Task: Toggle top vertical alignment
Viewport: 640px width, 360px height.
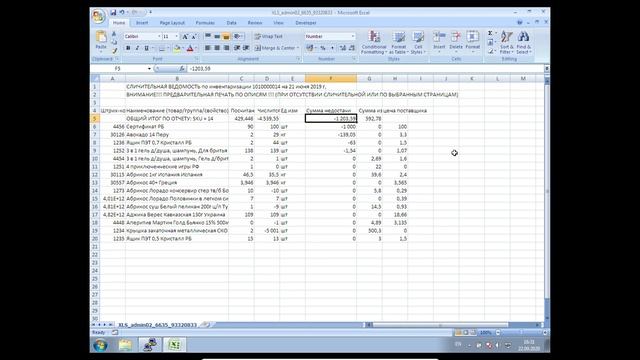Action: point(208,37)
